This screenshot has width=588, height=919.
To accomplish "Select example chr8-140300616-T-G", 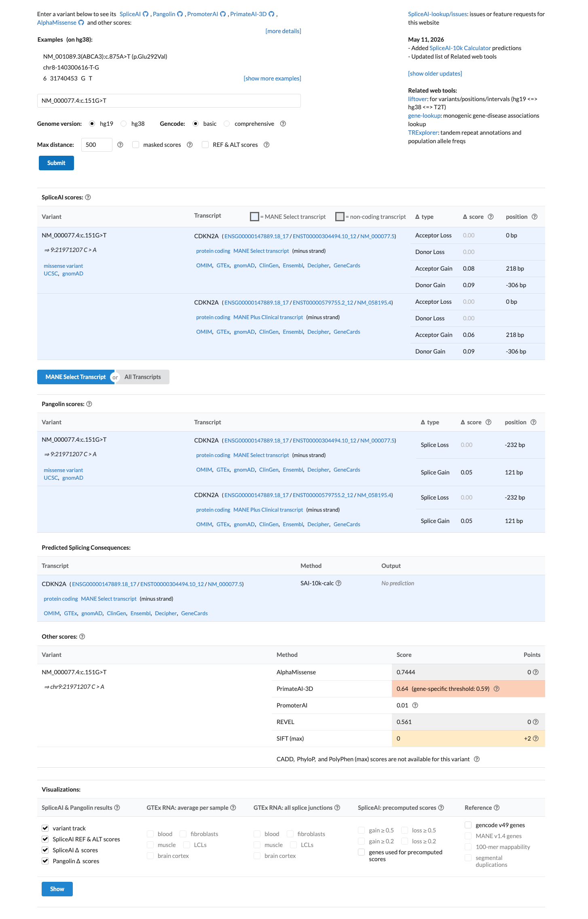I will [x=71, y=68].
